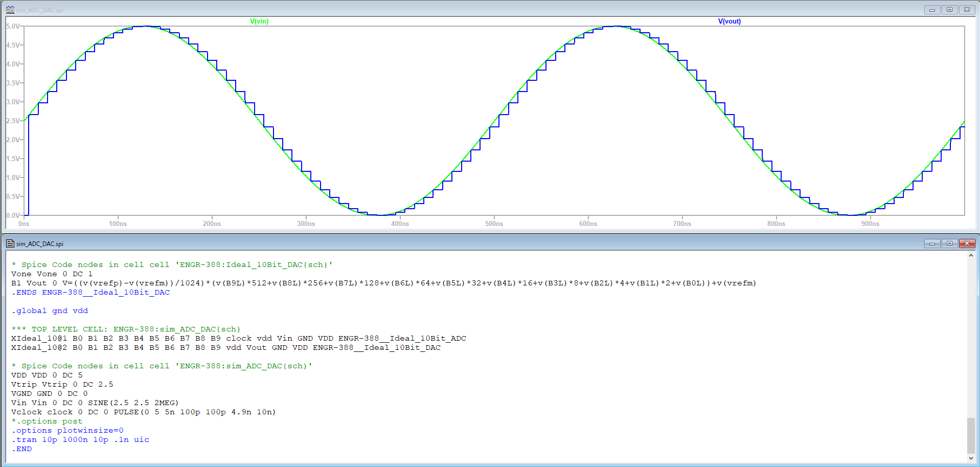
Task: Click the '.global gnd vdd' line
Action: (50, 310)
